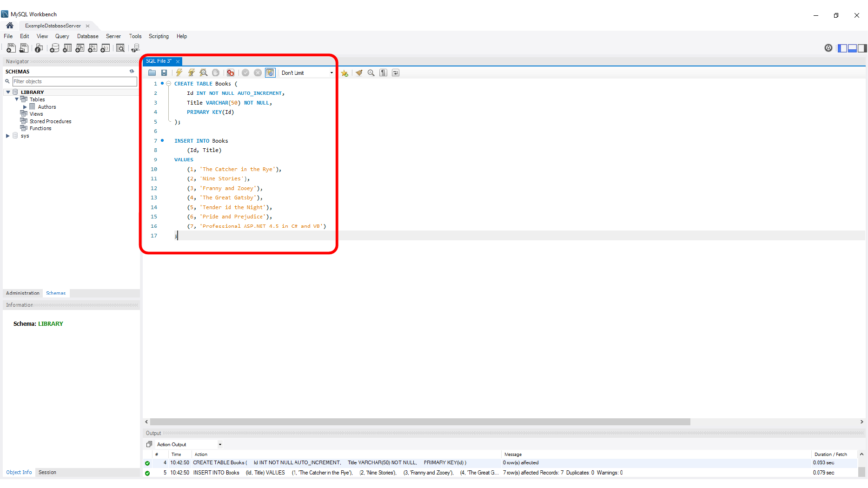Open the Server menu
Image resolution: width=868 pixels, height=488 pixels.
[113, 36]
